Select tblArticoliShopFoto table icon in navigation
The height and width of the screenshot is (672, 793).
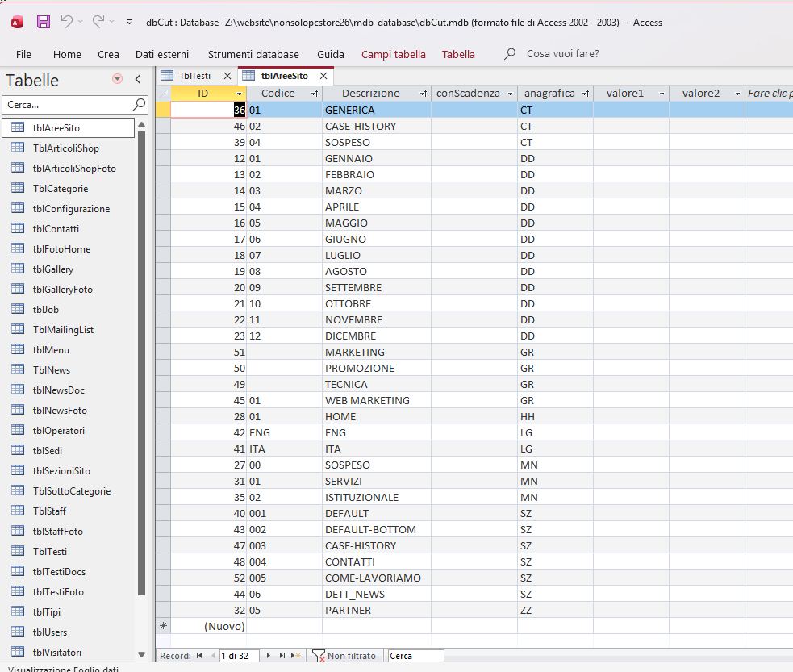point(18,168)
